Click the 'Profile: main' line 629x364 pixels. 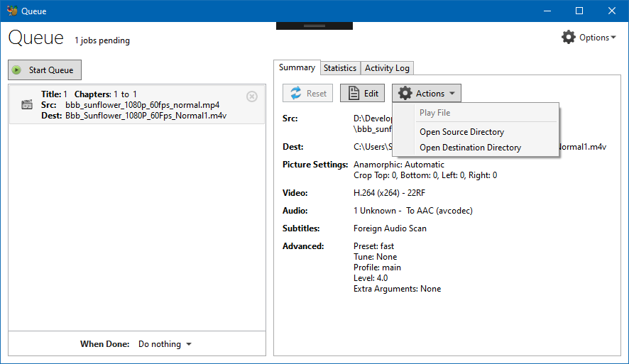[377, 268]
